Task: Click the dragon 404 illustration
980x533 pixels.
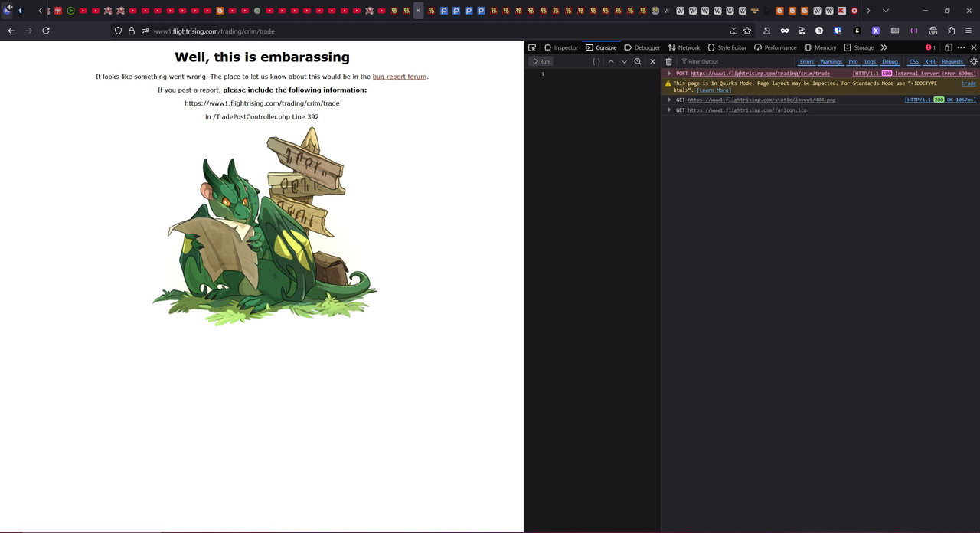Action: 265,226
